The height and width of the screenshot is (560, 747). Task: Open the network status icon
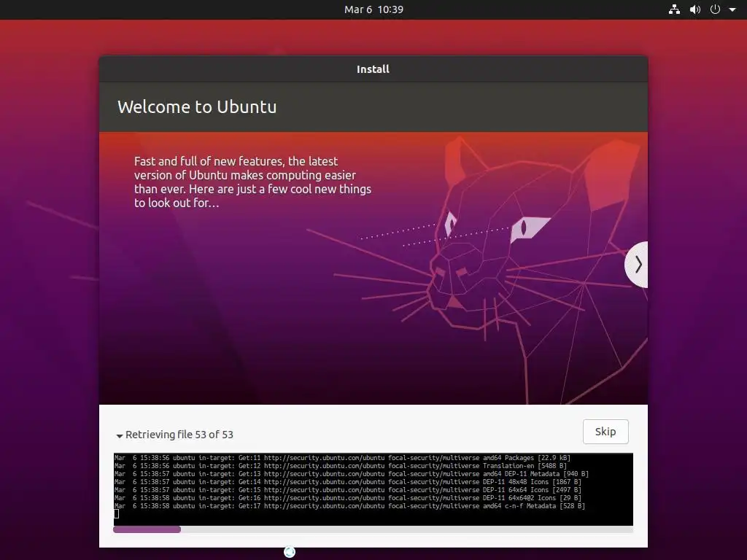674,9
